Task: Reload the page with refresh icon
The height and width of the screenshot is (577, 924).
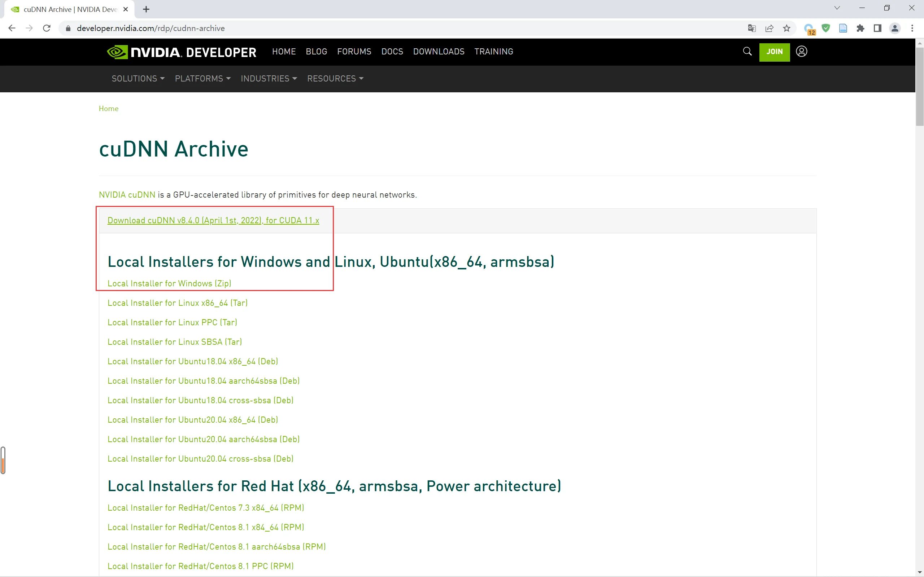Action: click(x=47, y=28)
